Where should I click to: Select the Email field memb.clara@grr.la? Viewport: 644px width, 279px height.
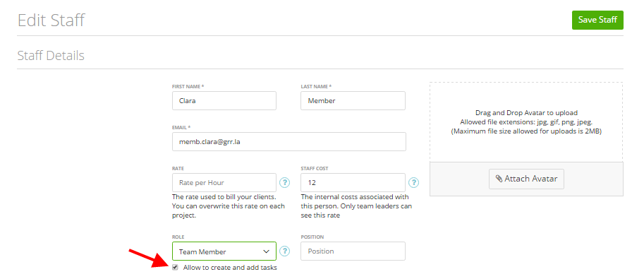(289, 141)
